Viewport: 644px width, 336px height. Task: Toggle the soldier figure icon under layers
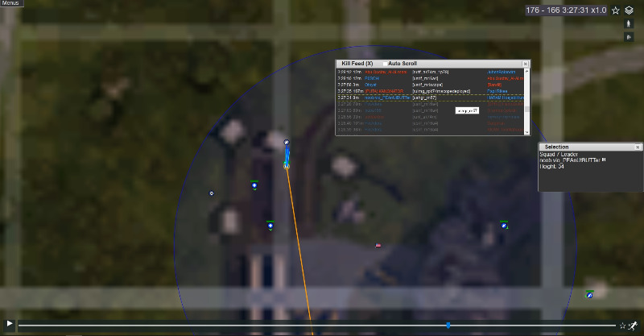coord(629,24)
